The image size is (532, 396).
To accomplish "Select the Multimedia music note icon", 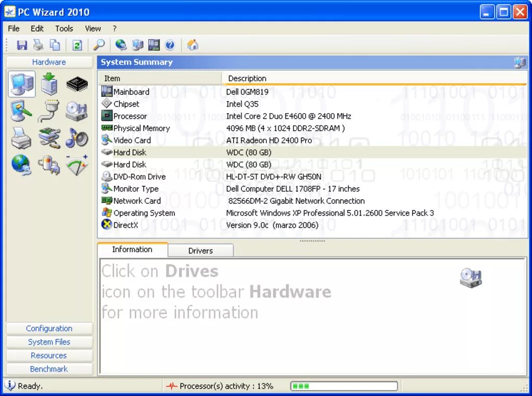I will click(x=77, y=138).
